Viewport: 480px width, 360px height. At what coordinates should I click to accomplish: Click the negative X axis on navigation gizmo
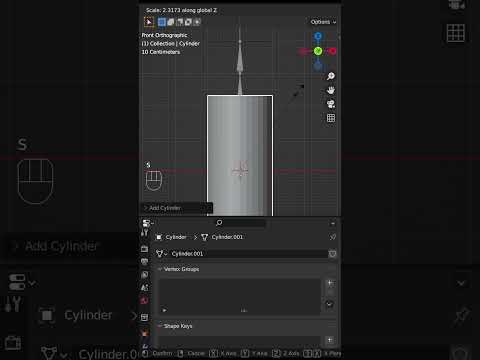304,51
